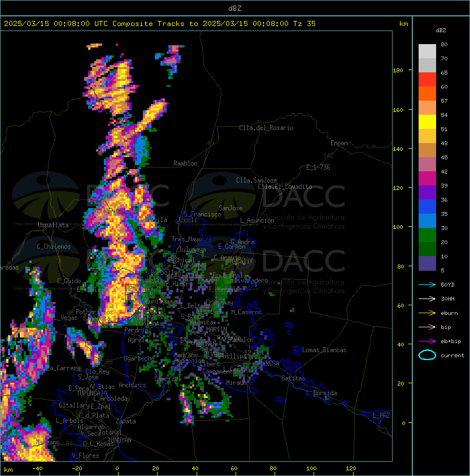Click the 'L_Dormida' map label
470x476 pixels.
tap(321, 393)
